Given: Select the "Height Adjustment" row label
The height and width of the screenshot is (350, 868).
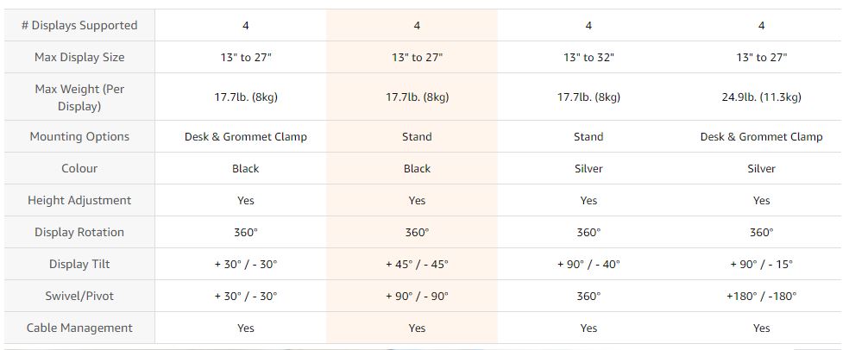Looking at the screenshot, I should [x=79, y=201].
